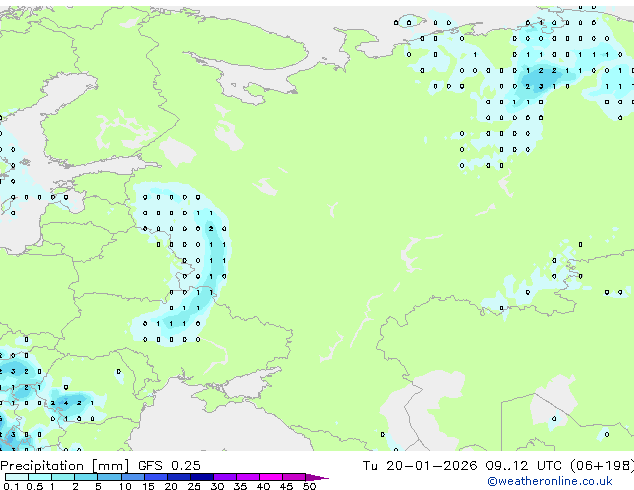The image size is (634, 490).
Task: Click the "GFS 0.25" model label
Action: pyautogui.click(x=169, y=466)
